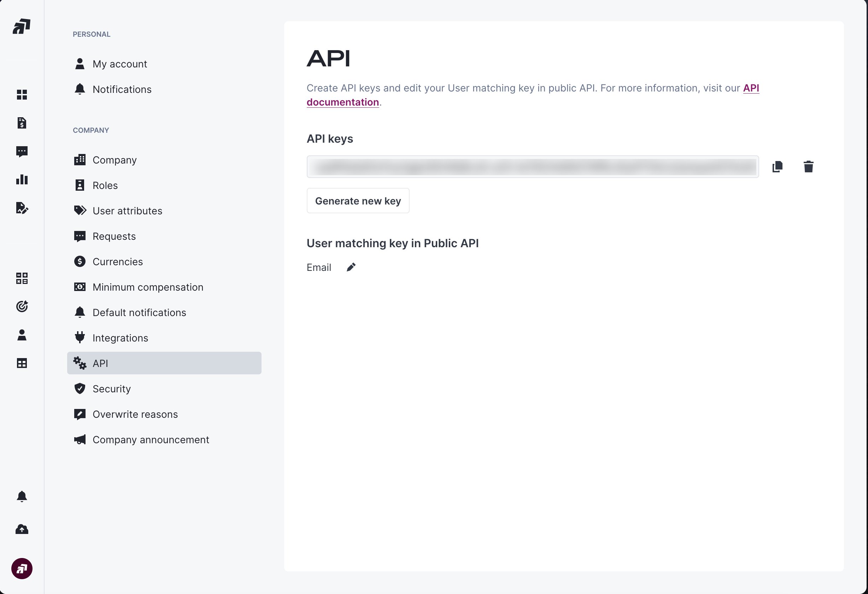Copy the API key with copy icon
This screenshot has width=868, height=594.
click(x=777, y=166)
